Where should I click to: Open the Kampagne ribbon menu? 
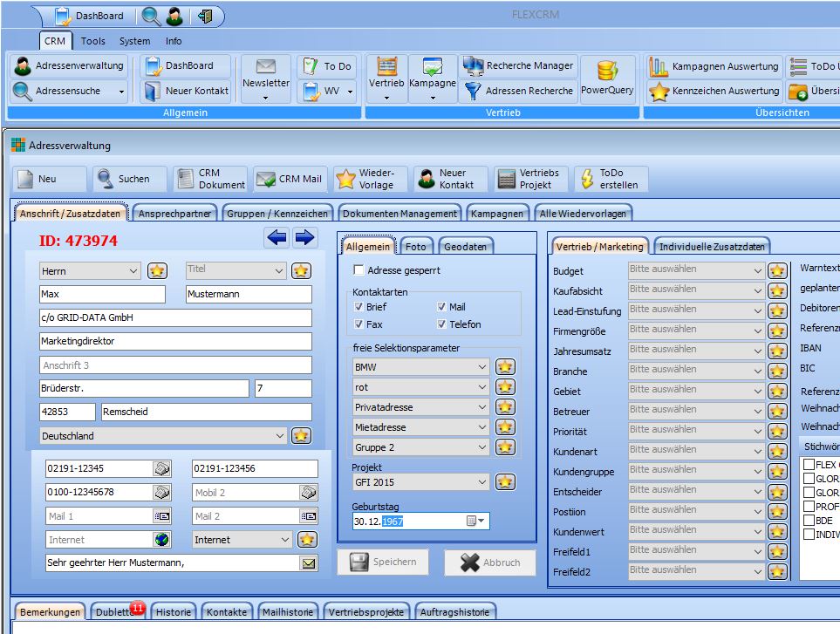pyautogui.click(x=433, y=78)
